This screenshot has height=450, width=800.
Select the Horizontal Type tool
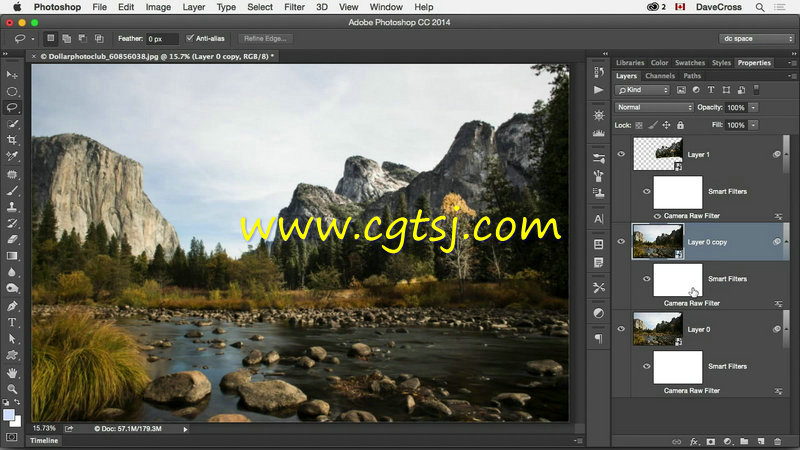(12, 322)
